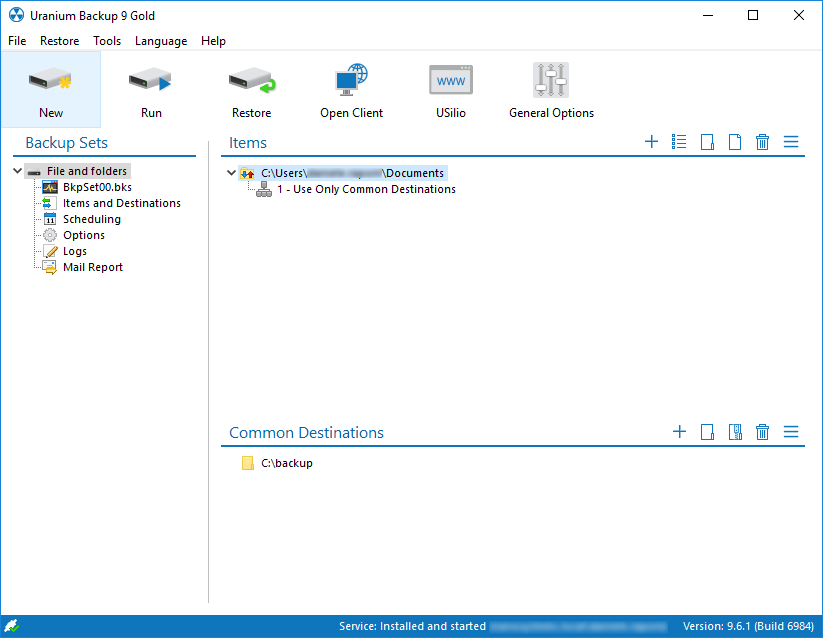Click the New backup set toolbar icon
Viewport: 823px width, 638px height.
pyautogui.click(x=50, y=90)
